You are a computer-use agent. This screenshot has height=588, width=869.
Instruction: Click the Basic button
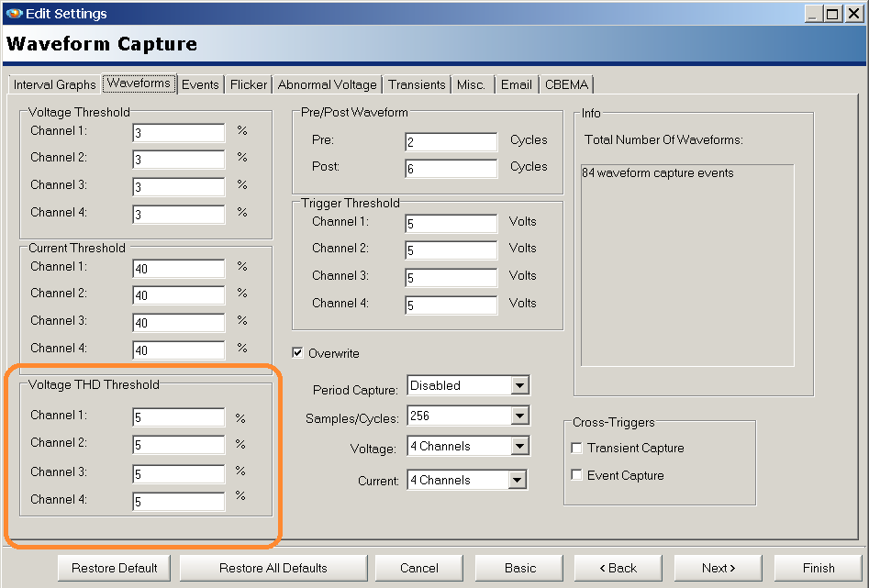click(520, 568)
